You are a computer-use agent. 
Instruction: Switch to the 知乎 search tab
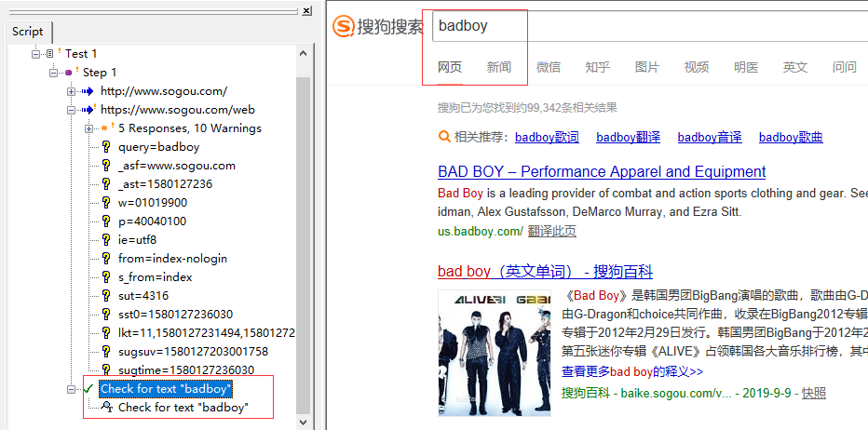(597, 68)
